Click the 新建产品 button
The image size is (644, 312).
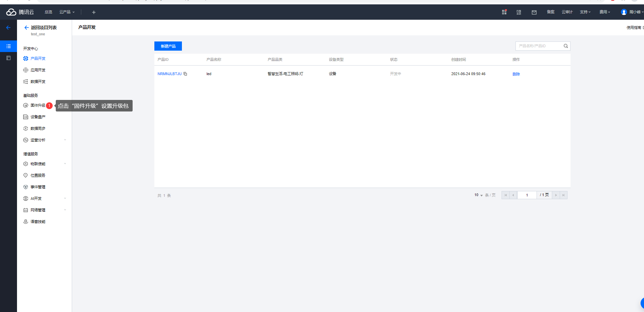click(x=168, y=46)
